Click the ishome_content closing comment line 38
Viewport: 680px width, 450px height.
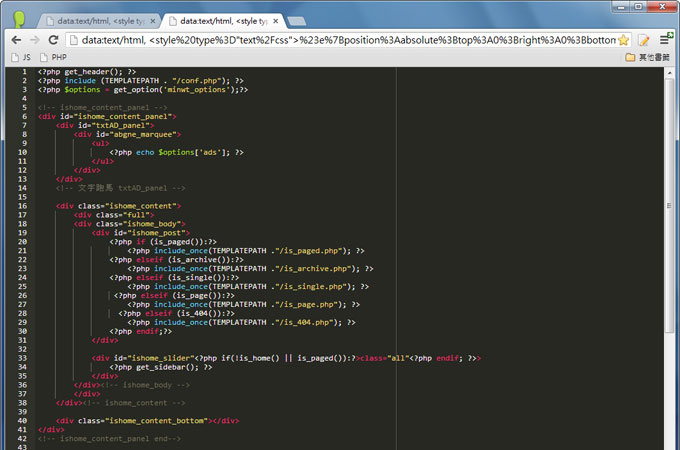point(134,403)
